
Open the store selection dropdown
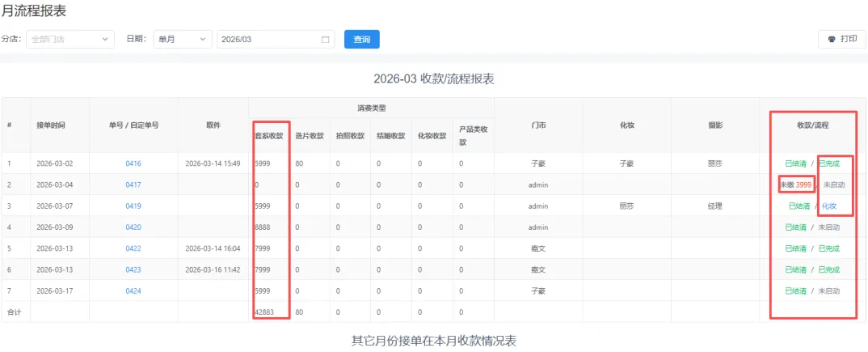[x=70, y=40]
